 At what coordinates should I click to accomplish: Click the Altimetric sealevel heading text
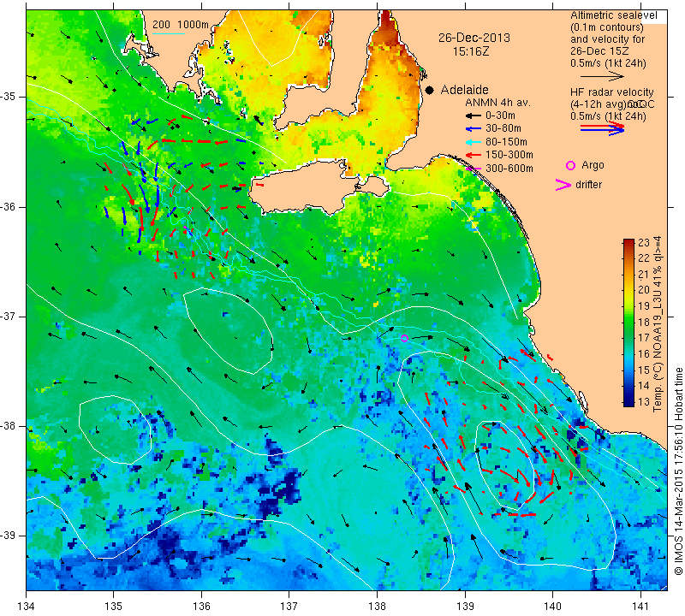(613, 15)
